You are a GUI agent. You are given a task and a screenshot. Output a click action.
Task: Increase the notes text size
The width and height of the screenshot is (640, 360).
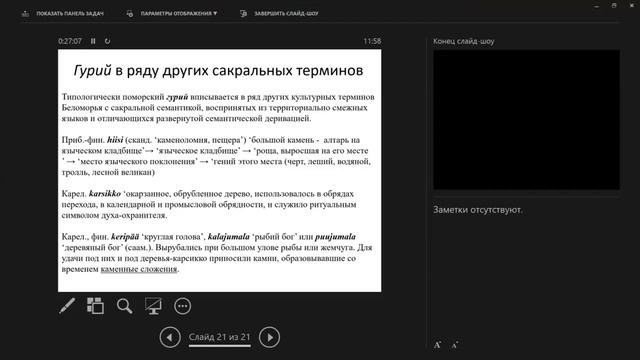[438, 345]
